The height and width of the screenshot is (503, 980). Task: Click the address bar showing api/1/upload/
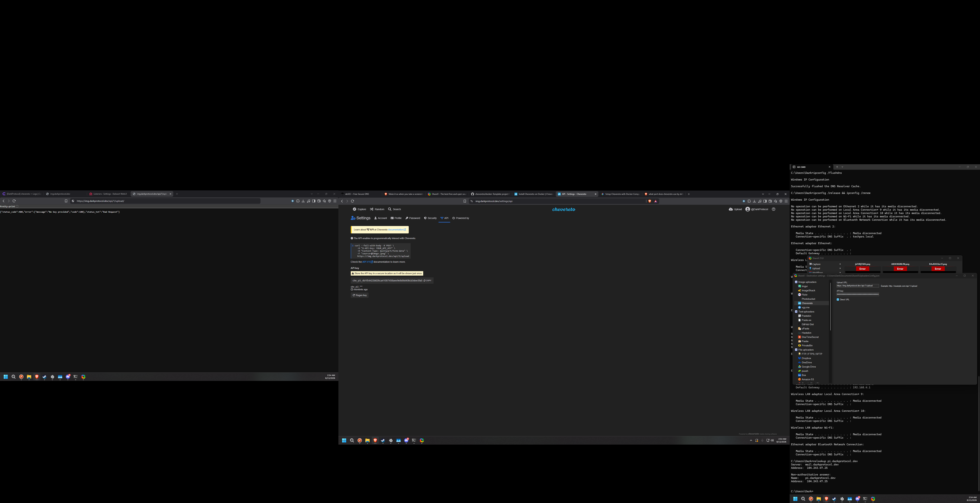pos(166,201)
